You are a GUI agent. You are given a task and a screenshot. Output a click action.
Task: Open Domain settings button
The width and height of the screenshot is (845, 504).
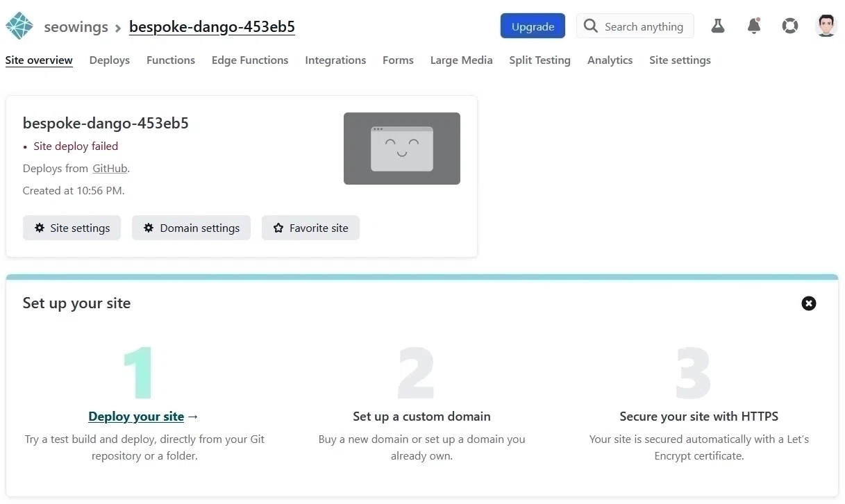tap(192, 228)
